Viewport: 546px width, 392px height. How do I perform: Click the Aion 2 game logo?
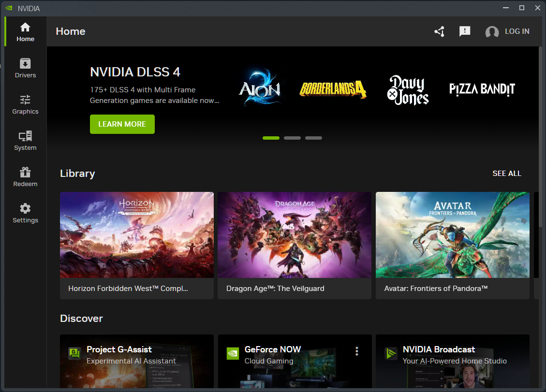point(260,88)
